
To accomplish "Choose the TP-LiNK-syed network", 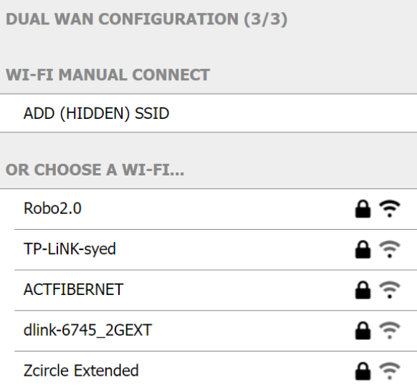I will (215, 250).
